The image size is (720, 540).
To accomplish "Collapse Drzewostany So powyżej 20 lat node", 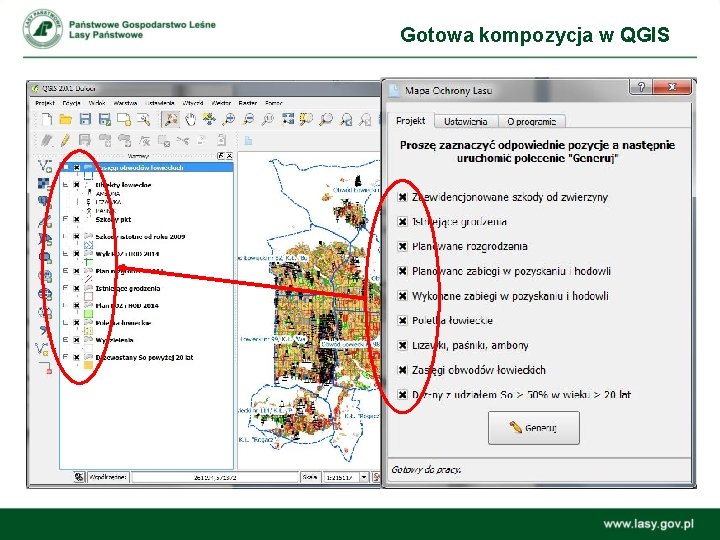I will pos(65,357).
